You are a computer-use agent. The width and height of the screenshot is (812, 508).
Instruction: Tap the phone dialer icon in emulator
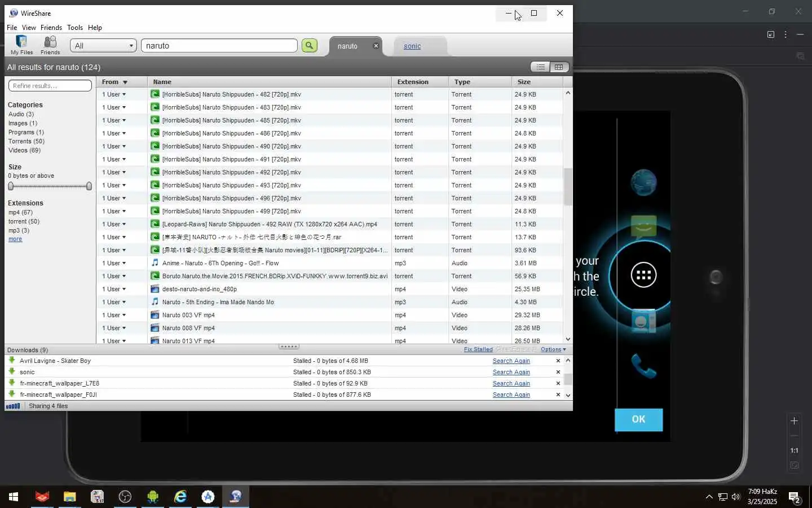click(643, 366)
